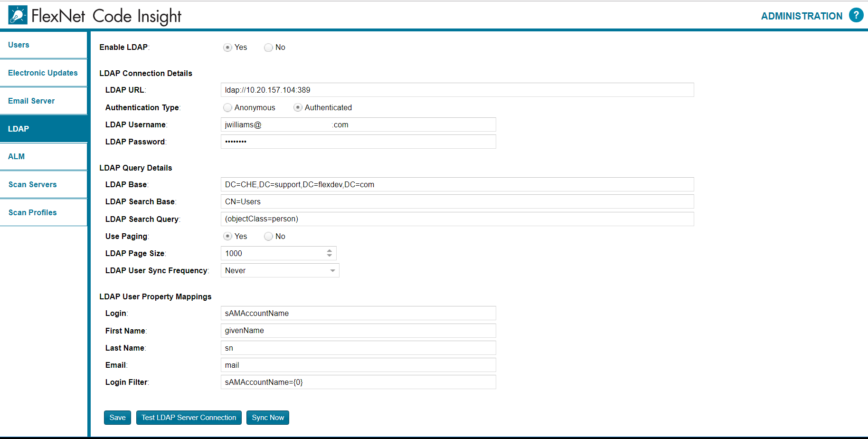Open Email Server sidebar tab
868x439 pixels.
pyautogui.click(x=44, y=101)
